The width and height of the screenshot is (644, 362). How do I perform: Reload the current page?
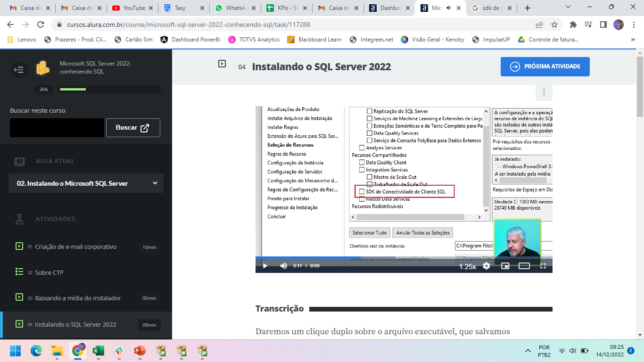click(x=41, y=25)
